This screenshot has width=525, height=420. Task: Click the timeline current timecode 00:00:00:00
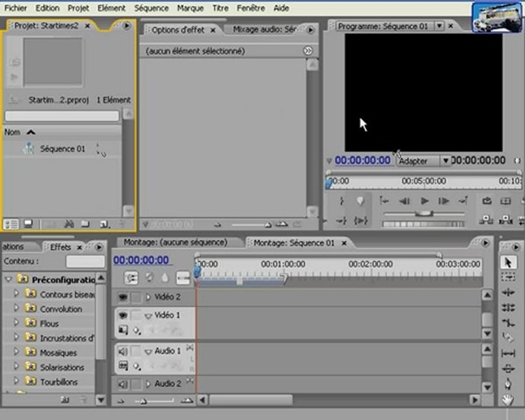pyautogui.click(x=141, y=260)
